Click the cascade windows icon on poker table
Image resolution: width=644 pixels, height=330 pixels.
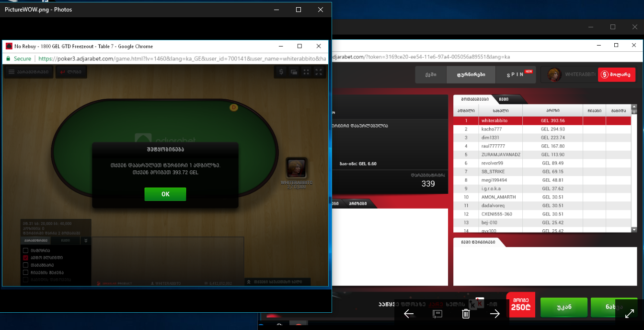tap(294, 72)
